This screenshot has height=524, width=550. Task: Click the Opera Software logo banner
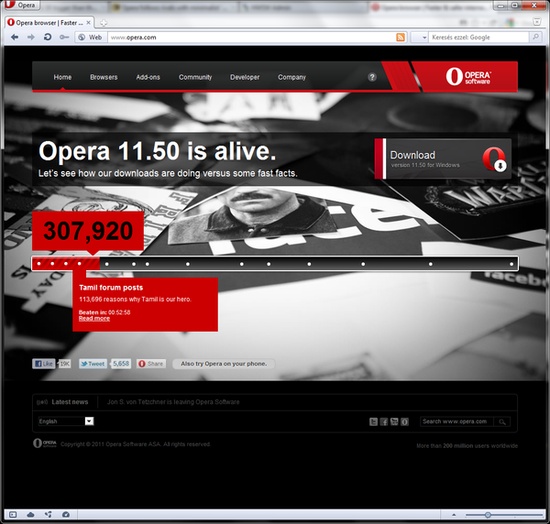[x=468, y=76]
